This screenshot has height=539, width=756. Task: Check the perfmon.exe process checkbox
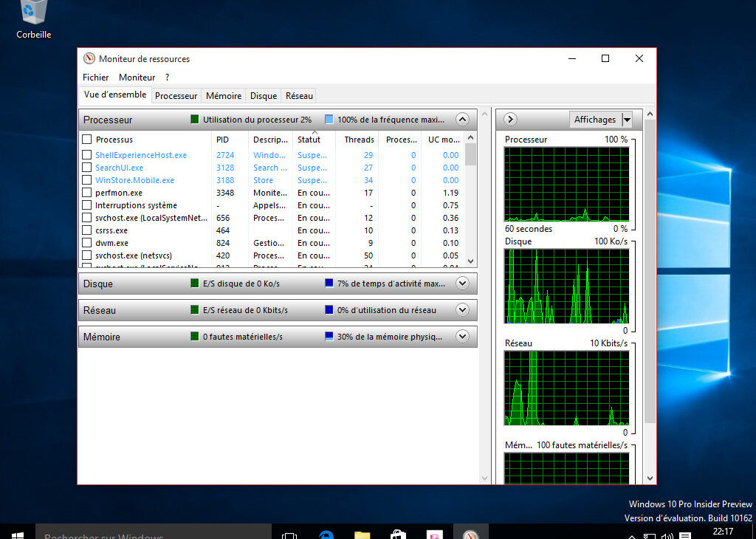coord(86,193)
